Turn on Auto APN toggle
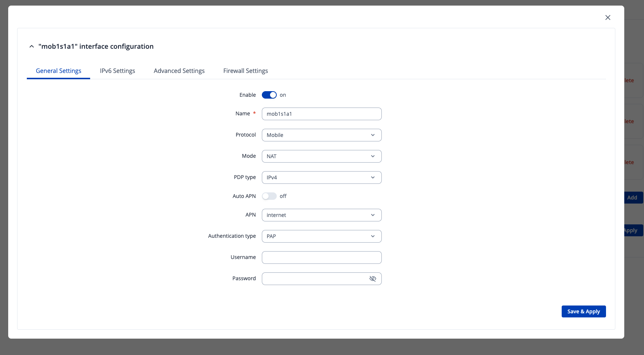Screen dimensions: 644x355 click(x=269, y=196)
